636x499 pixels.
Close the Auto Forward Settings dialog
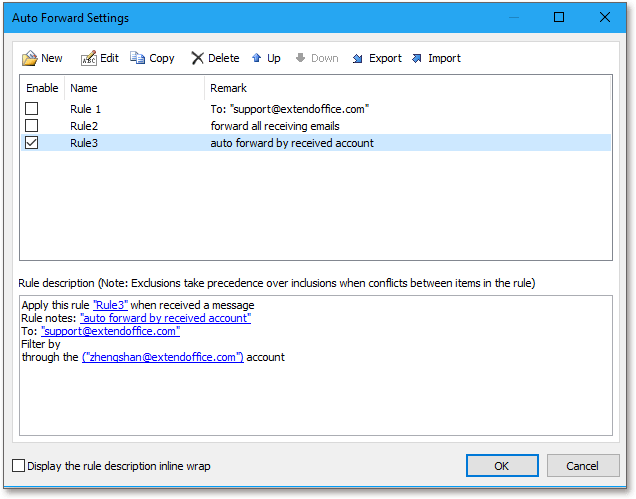pos(605,17)
